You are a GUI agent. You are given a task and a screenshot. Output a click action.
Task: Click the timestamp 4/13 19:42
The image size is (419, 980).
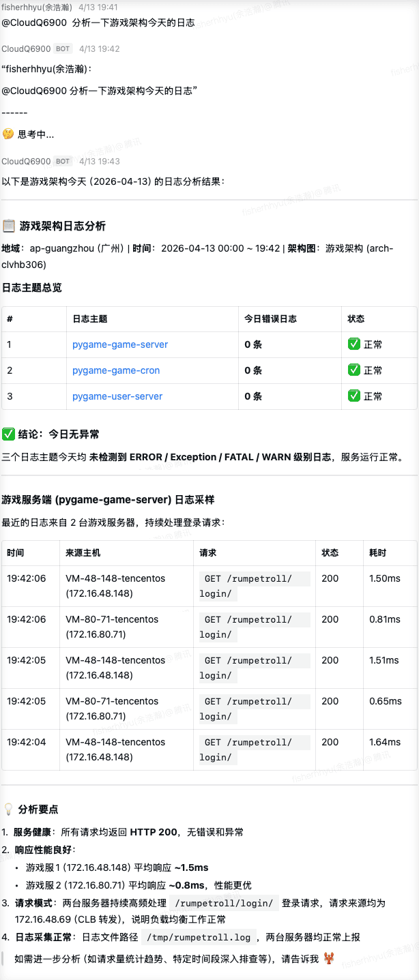(100, 49)
